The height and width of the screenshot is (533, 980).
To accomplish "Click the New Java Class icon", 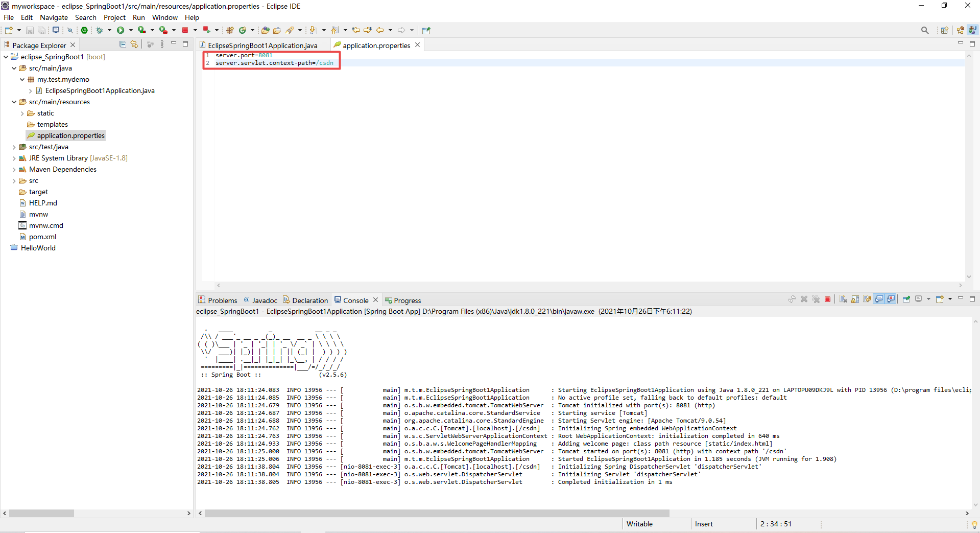I will tap(243, 30).
